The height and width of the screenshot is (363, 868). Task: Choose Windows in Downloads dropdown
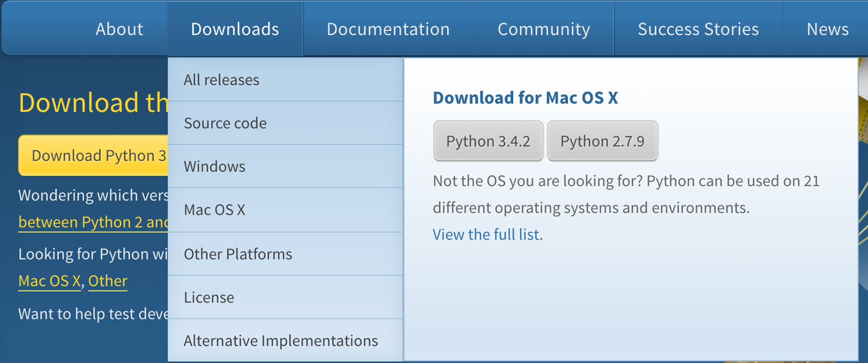coord(285,166)
